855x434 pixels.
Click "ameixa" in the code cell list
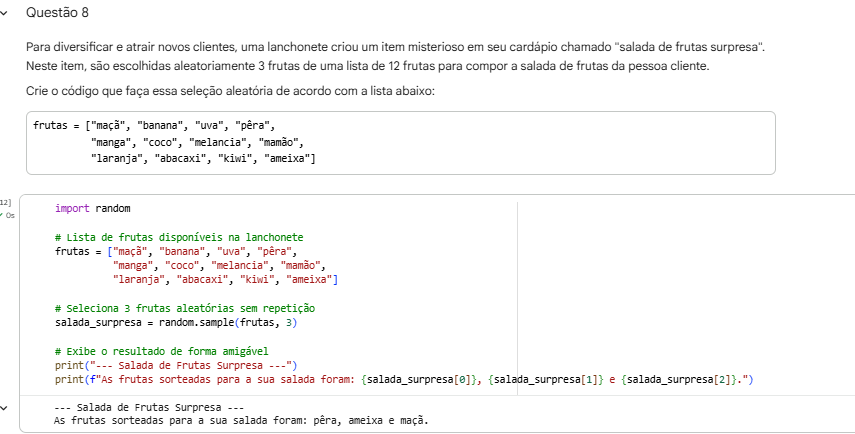pos(309,280)
